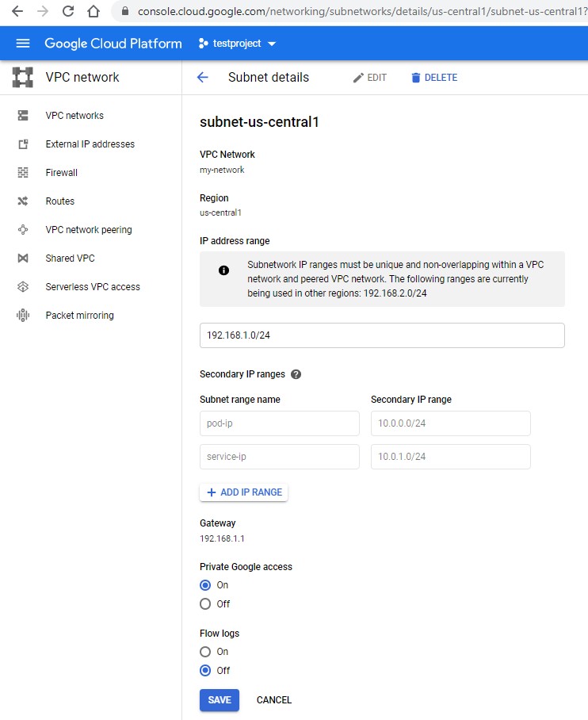The width and height of the screenshot is (588, 720).
Task: Click the ADD IP RANGE button
Action: point(244,492)
